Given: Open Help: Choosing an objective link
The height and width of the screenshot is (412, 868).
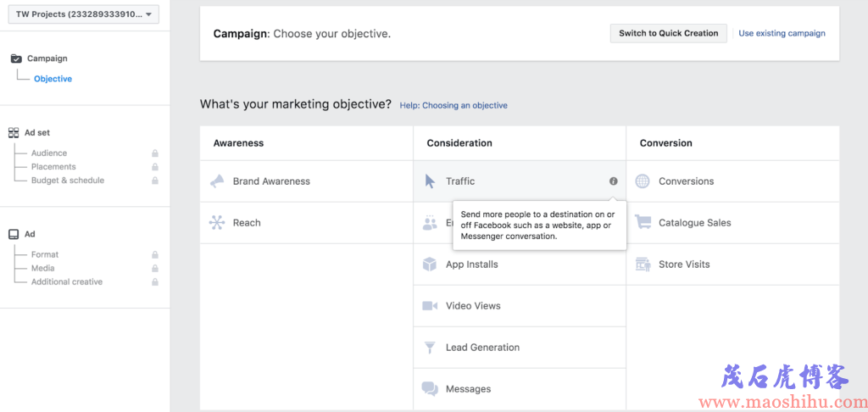Looking at the screenshot, I should coord(453,105).
